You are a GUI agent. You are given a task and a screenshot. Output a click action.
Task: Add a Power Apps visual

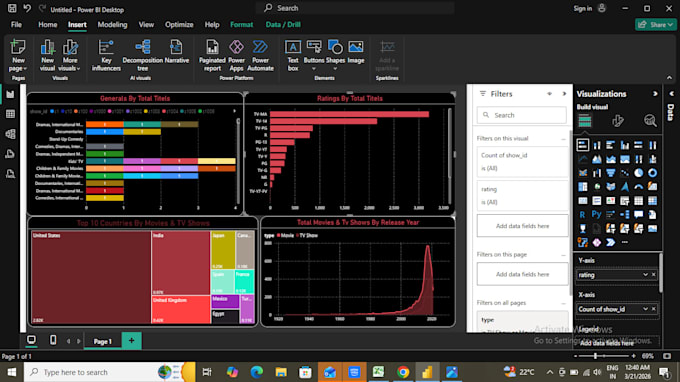236,55
